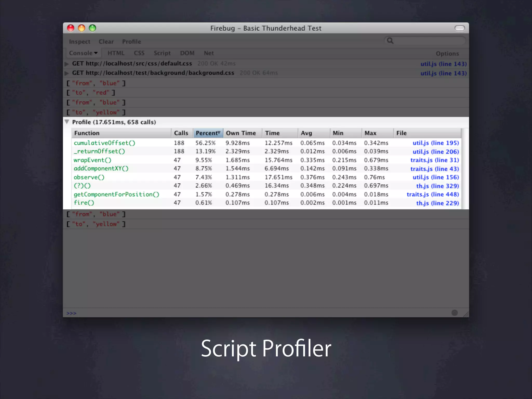This screenshot has height=399, width=532.
Task: Open the getComponentForPosition() function
Action: point(116,194)
